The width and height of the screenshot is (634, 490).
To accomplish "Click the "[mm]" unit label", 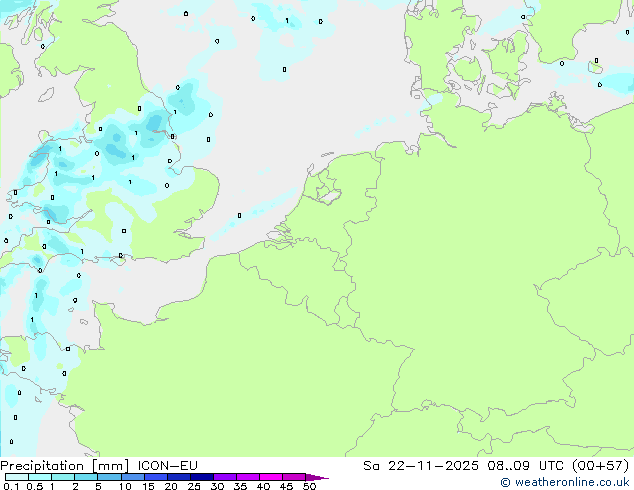I will coord(110,466).
